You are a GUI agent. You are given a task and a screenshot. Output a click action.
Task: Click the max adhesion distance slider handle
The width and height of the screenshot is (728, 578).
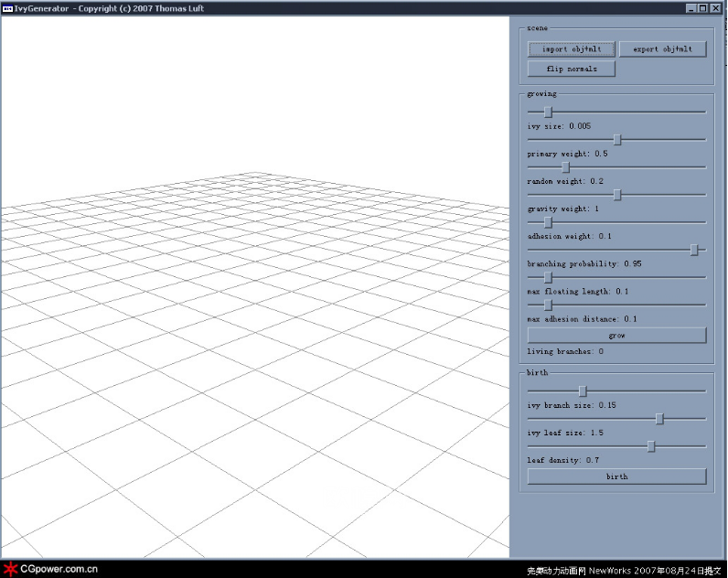click(x=548, y=305)
